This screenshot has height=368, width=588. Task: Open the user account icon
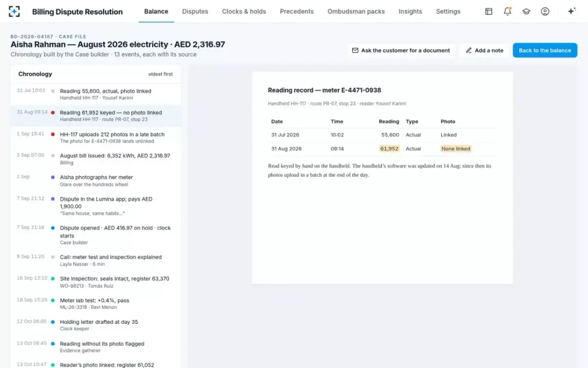pos(545,11)
